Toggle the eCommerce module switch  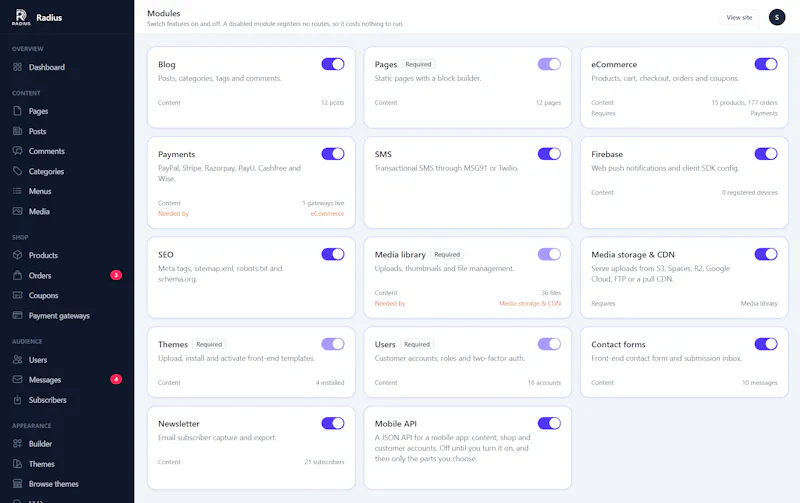pyautogui.click(x=766, y=64)
